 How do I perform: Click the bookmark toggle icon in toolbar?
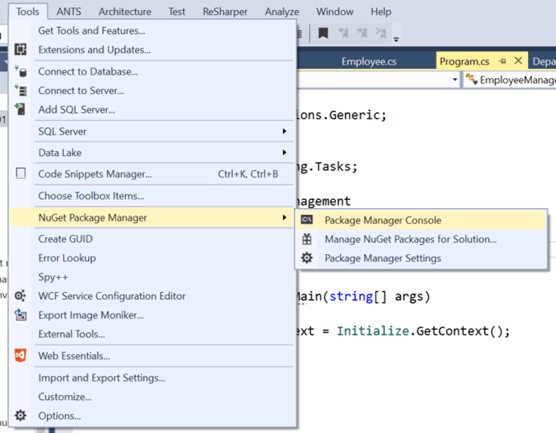point(323,33)
